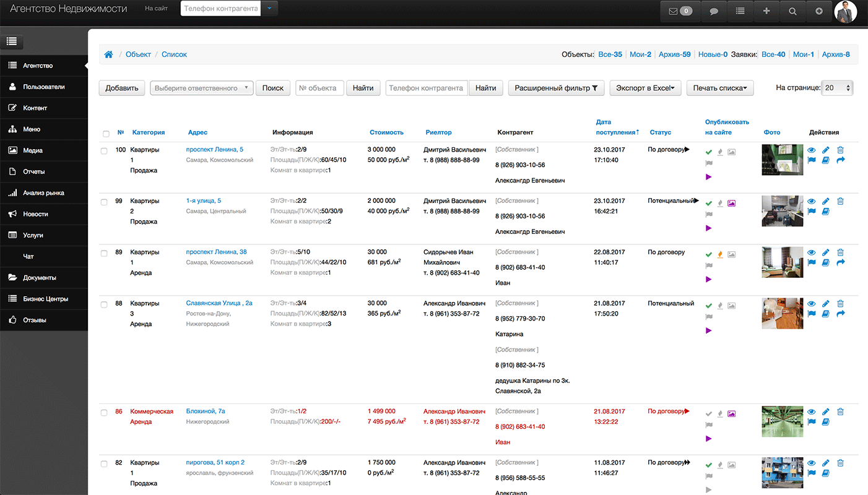Image resolution: width=868 pixels, height=495 pixels.
Task: Edit object 82 with the pencil icon
Action: [x=825, y=463]
